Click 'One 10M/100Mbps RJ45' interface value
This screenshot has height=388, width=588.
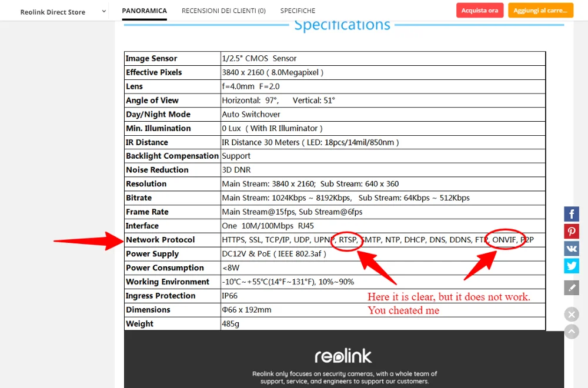pos(268,226)
